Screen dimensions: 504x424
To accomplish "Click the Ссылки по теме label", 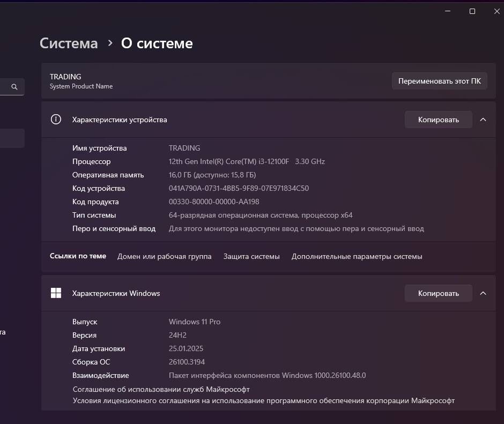I will (78, 256).
